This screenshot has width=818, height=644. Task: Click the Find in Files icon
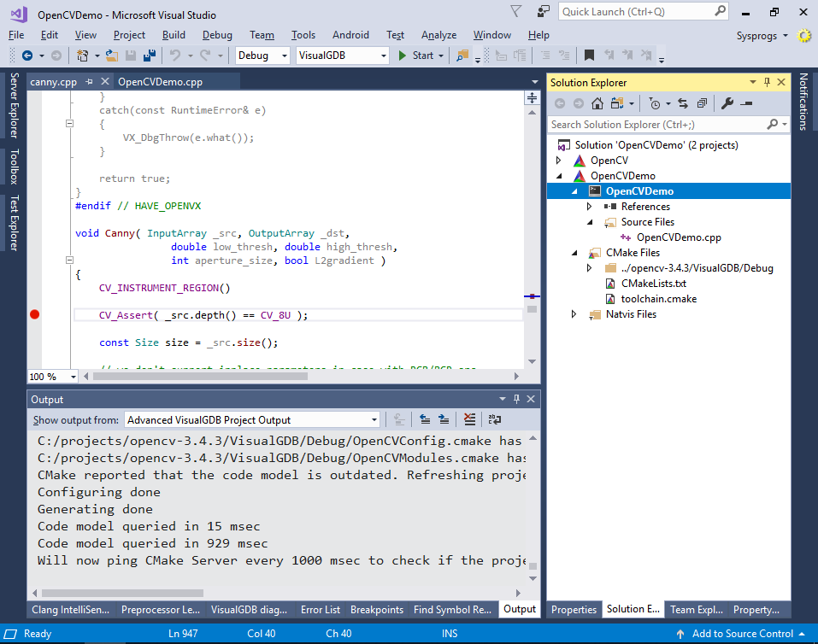pos(462,56)
